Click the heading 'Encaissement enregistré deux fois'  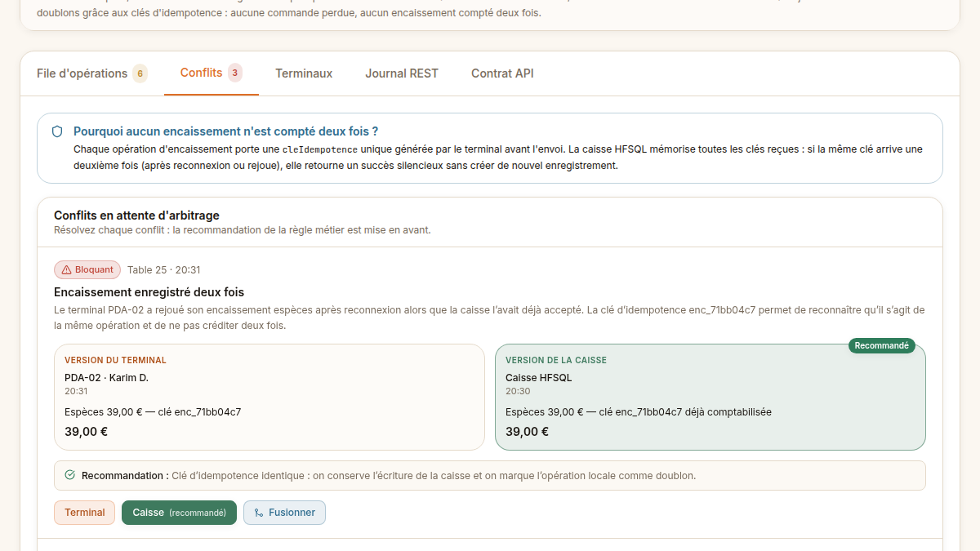149,292
